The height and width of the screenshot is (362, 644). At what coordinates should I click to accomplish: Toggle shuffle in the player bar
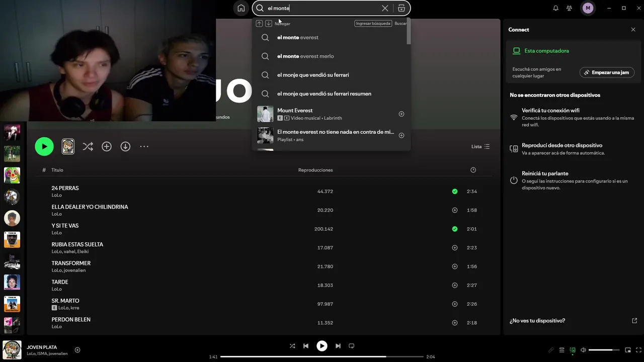click(292, 346)
